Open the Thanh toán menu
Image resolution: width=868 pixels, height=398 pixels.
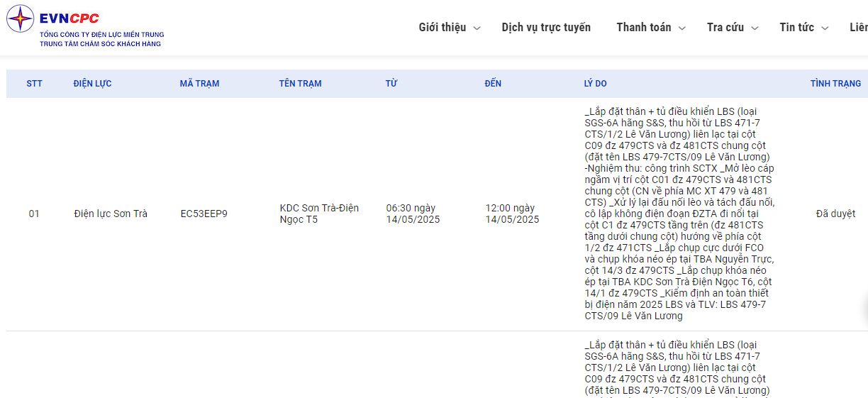643,28
